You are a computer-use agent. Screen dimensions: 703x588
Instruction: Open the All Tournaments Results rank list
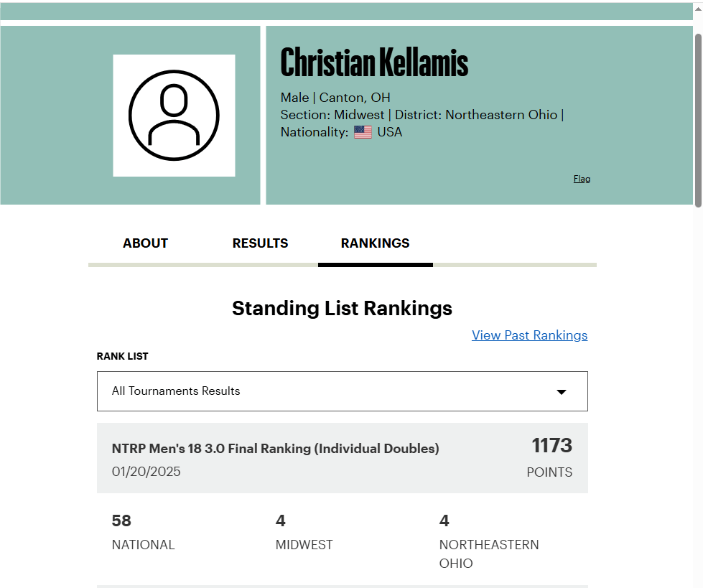342,391
